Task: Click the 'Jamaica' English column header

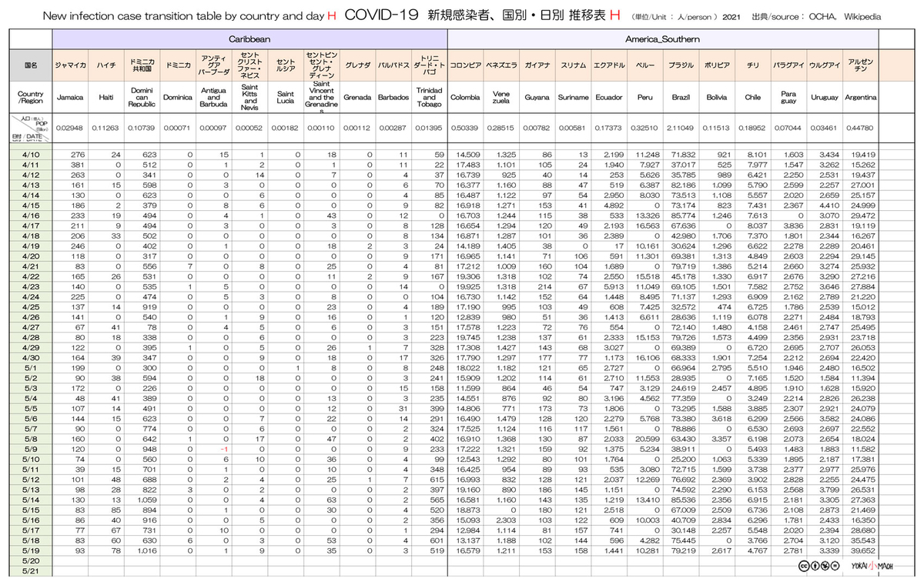Action: click(x=71, y=98)
